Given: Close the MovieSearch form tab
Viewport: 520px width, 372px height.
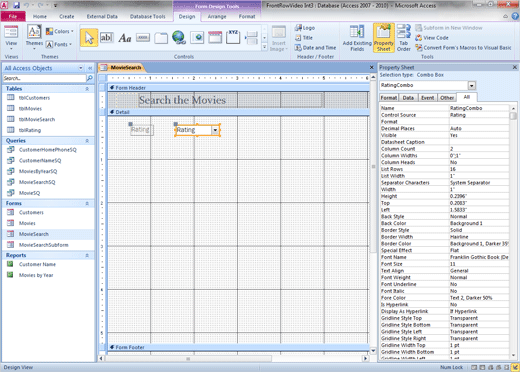Looking at the screenshot, I should click(372, 67).
